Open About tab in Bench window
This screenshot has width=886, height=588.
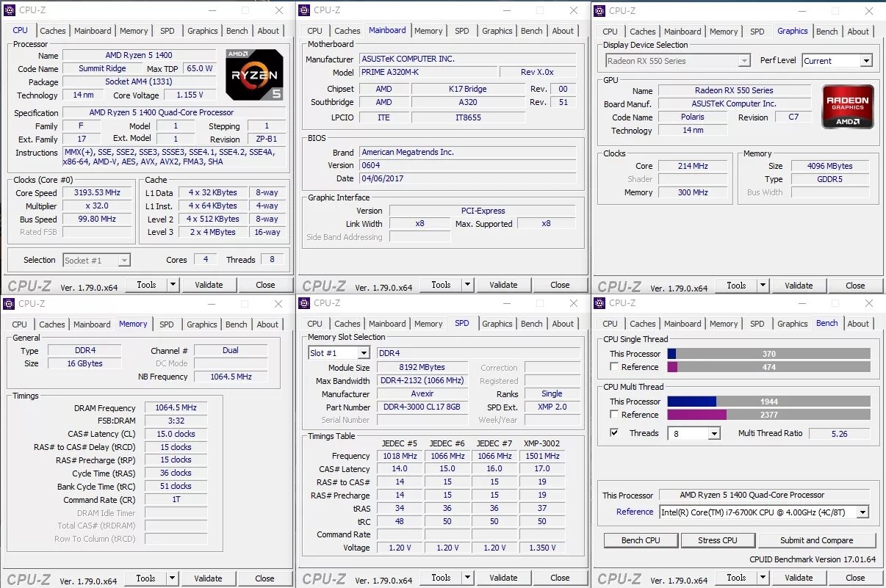[x=858, y=324]
